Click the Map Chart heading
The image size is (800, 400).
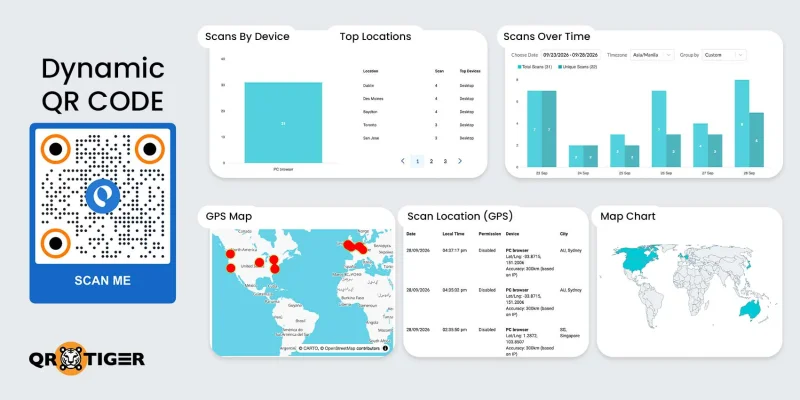[x=628, y=216]
